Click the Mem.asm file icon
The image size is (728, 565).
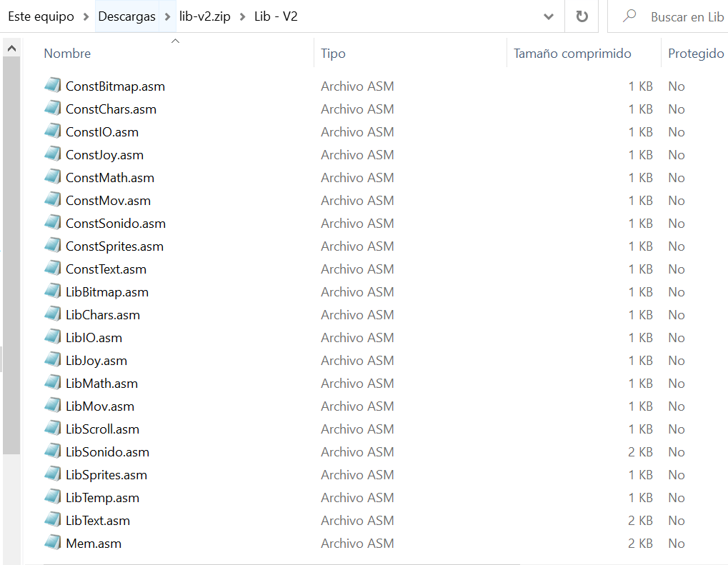[53, 543]
